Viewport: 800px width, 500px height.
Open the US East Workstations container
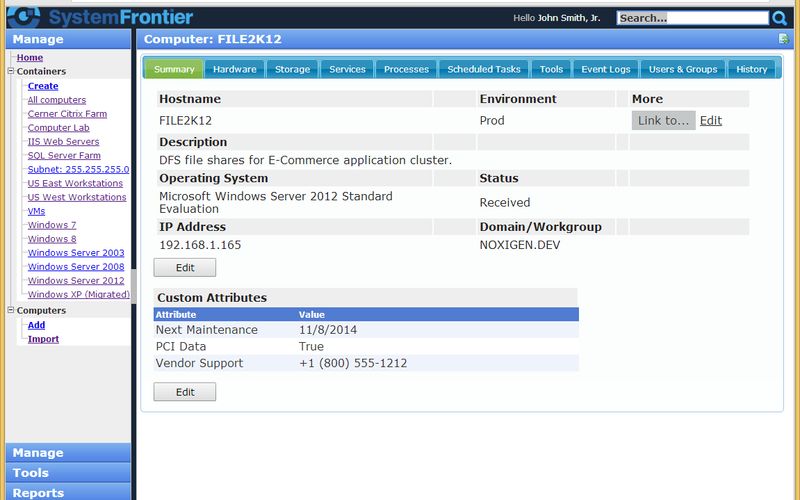(75, 183)
